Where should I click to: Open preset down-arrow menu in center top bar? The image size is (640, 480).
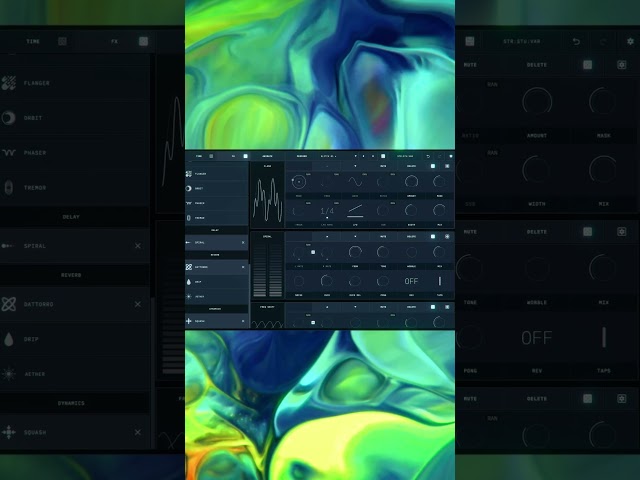[356, 156]
